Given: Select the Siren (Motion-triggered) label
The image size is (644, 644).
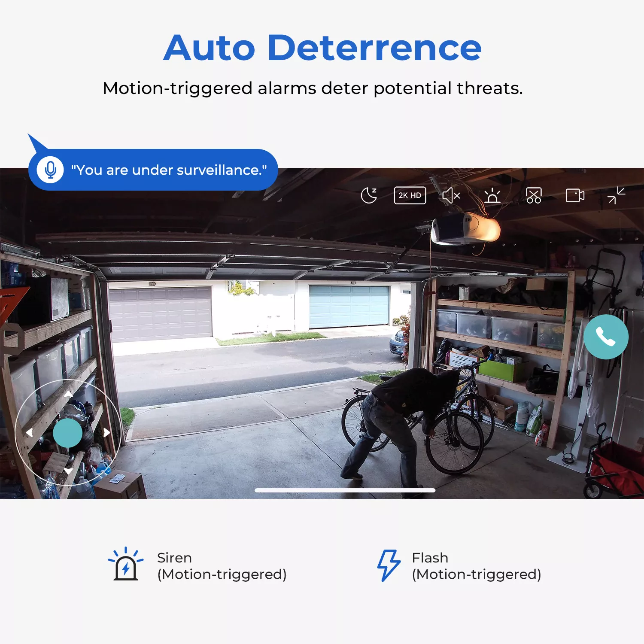Looking at the screenshot, I should pyautogui.click(x=222, y=566).
